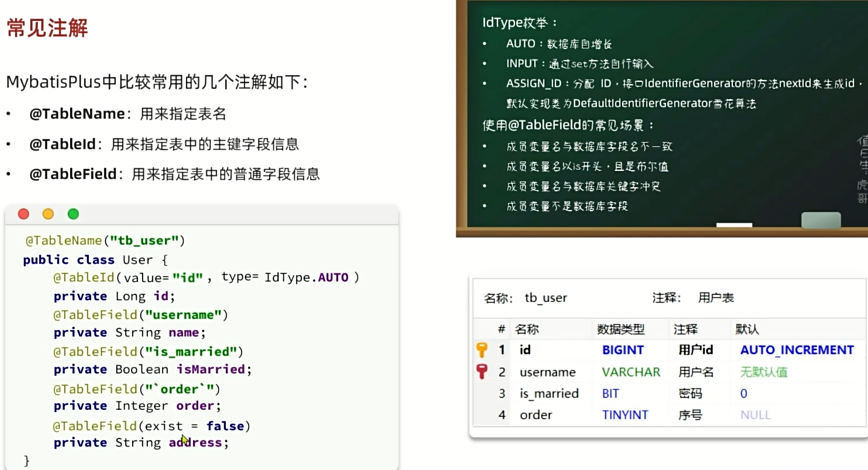
Task: Click the blackboard eraser
Action: (x=821, y=220)
